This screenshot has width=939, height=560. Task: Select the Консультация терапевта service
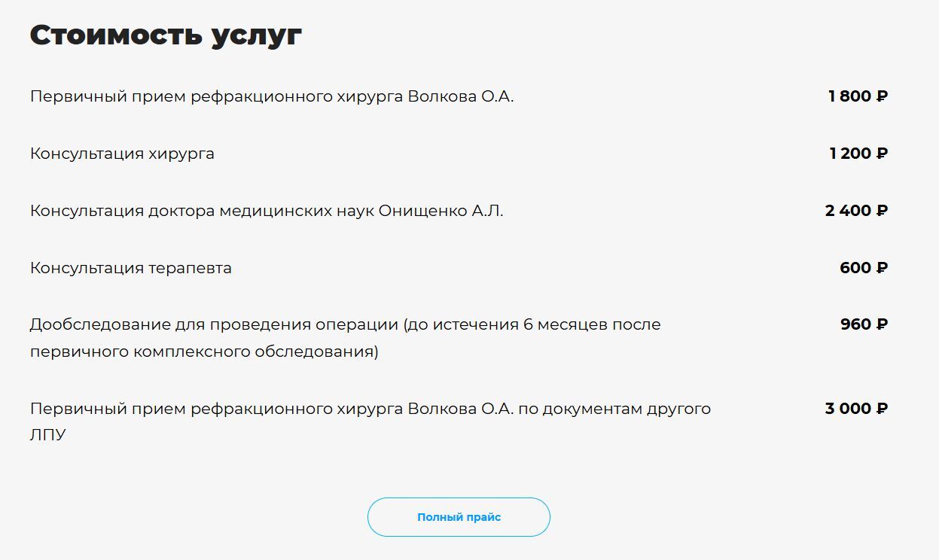131,268
